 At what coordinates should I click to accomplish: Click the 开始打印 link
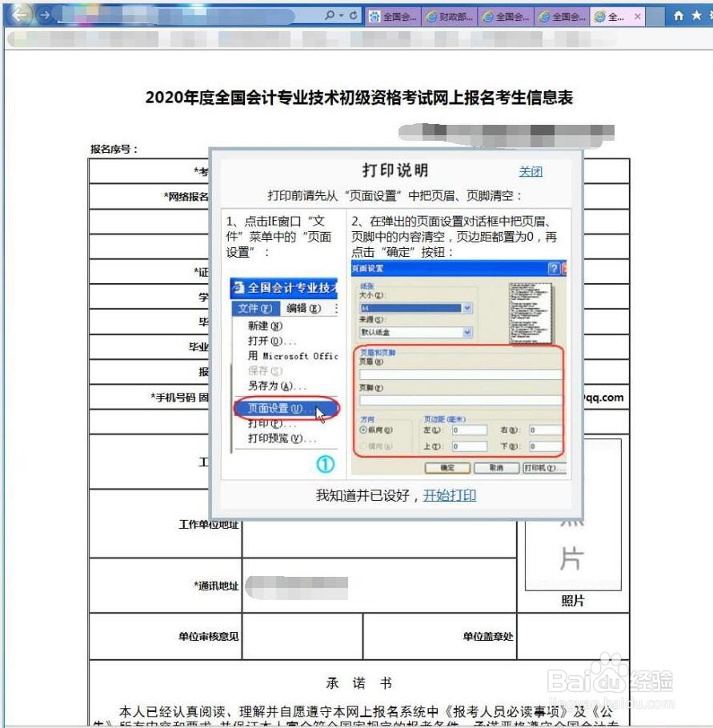coord(450,495)
